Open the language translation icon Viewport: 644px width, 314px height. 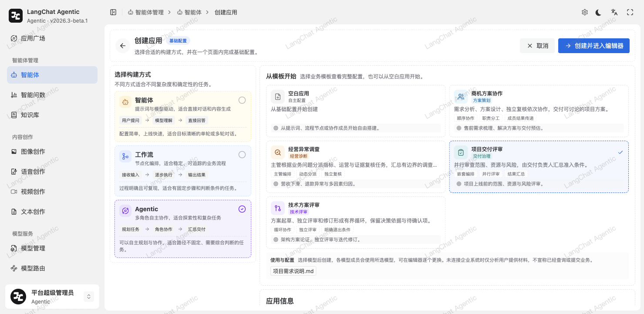click(x=614, y=12)
